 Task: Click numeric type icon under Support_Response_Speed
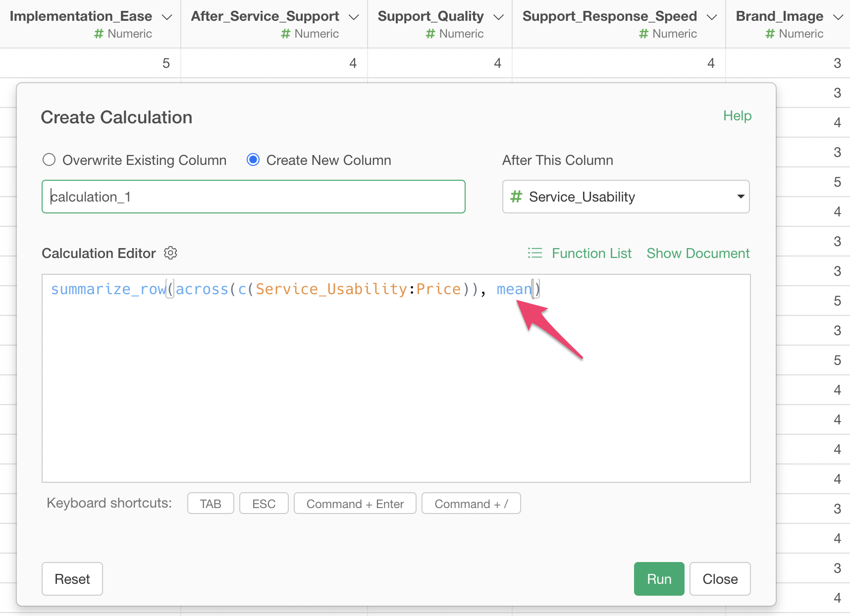pos(644,34)
